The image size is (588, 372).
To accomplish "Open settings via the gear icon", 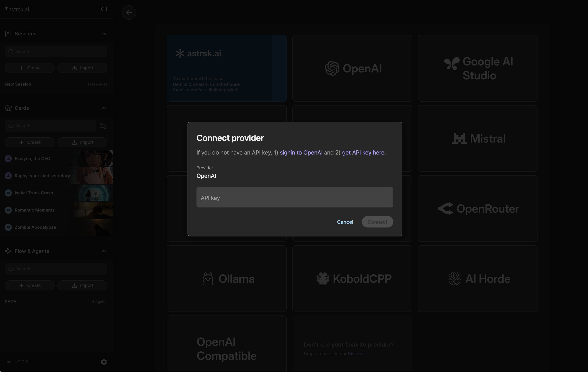I will click(x=104, y=362).
